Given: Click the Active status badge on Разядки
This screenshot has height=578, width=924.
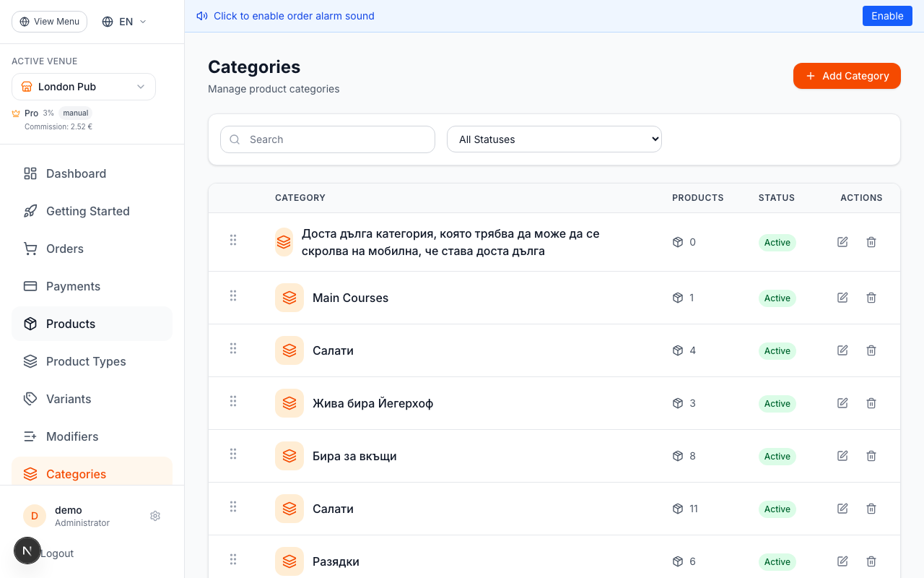Looking at the screenshot, I should pos(777,561).
